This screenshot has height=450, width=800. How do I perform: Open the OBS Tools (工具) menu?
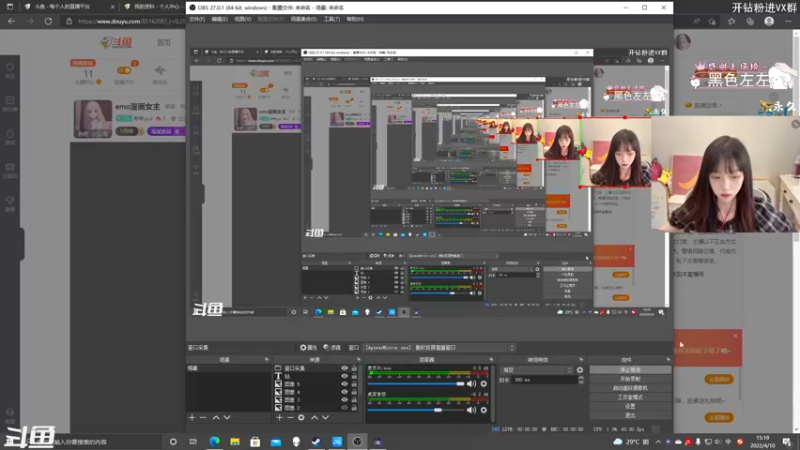(x=332, y=19)
